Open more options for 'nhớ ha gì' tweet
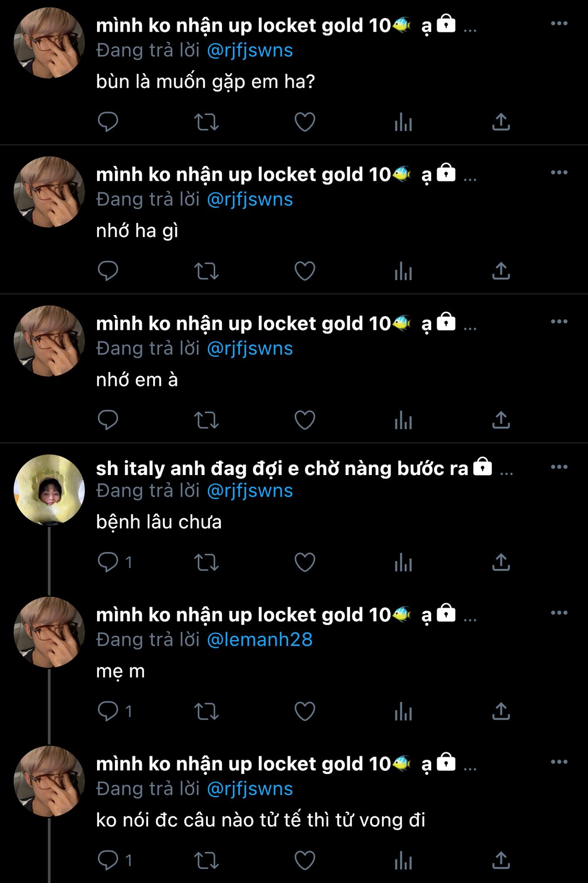 559,172
